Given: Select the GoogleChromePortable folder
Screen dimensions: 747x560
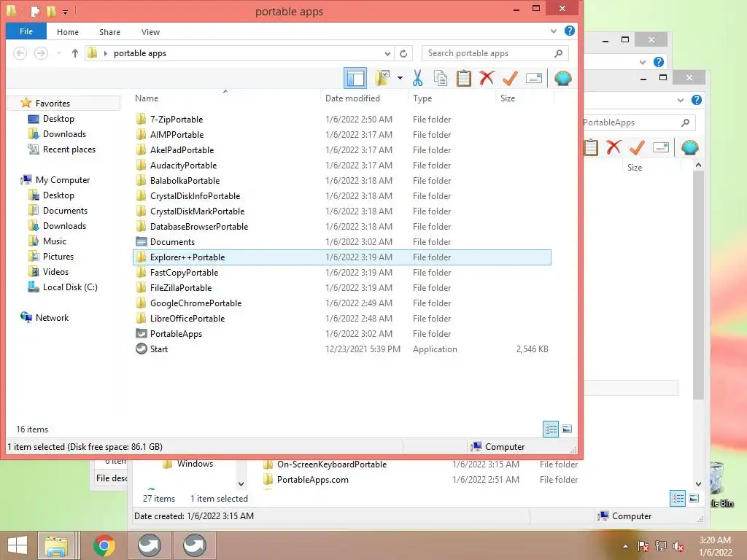Looking at the screenshot, I should (x=196, y=303).
